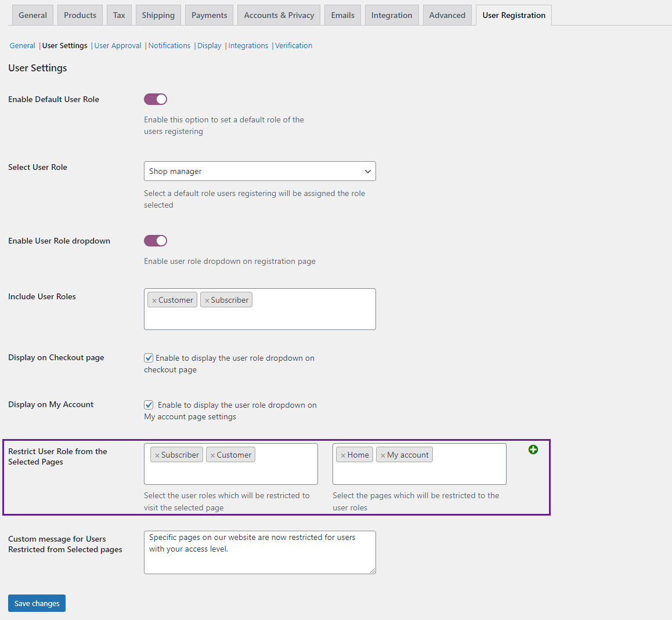Toggle Enable User Role dropdown switch
This screenshot has height=620, width=672.
155,241
